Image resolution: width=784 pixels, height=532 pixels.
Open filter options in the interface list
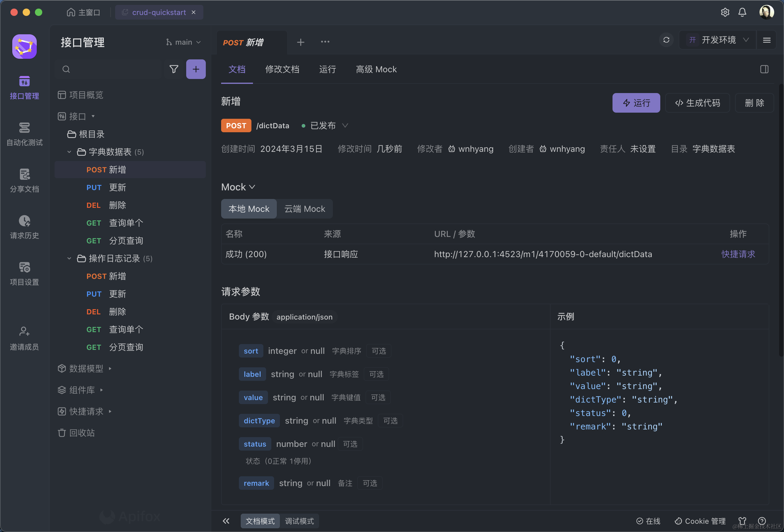click(x=174, y=69)
